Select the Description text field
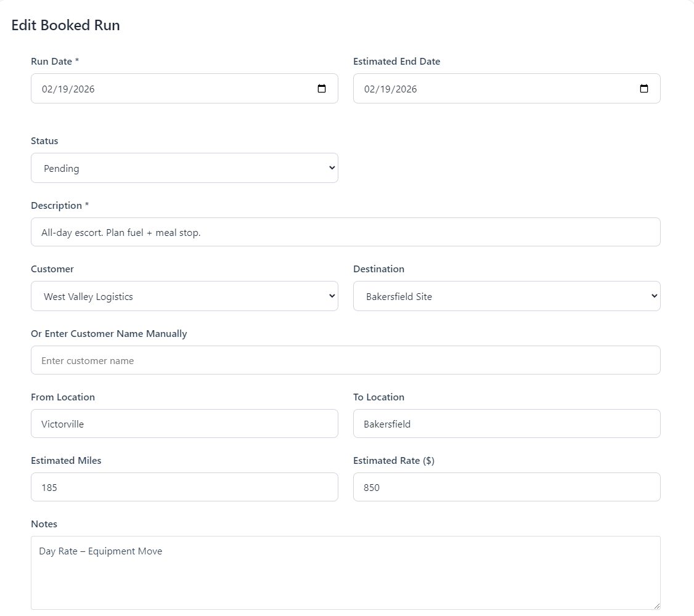 (345, 232)
